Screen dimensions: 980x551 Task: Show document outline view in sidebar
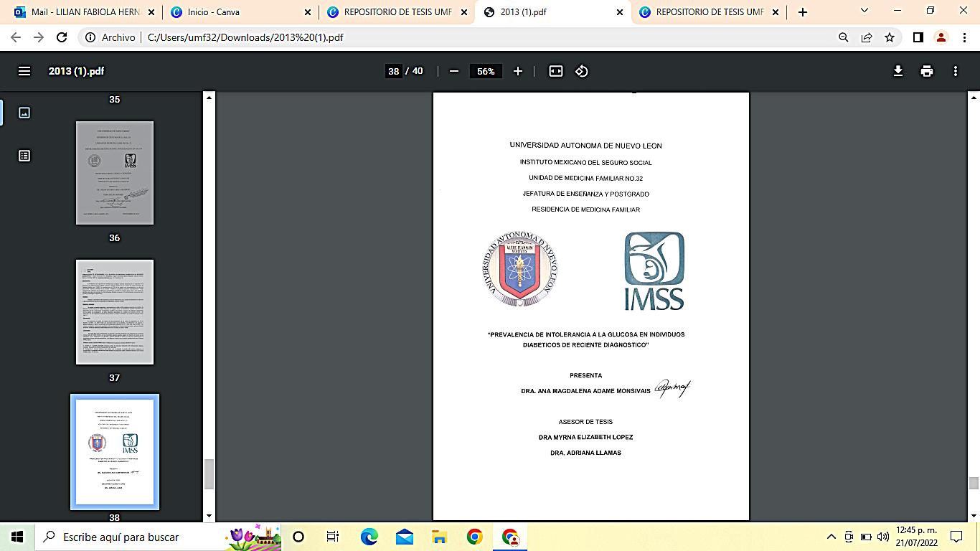click(x=24, y=156)
